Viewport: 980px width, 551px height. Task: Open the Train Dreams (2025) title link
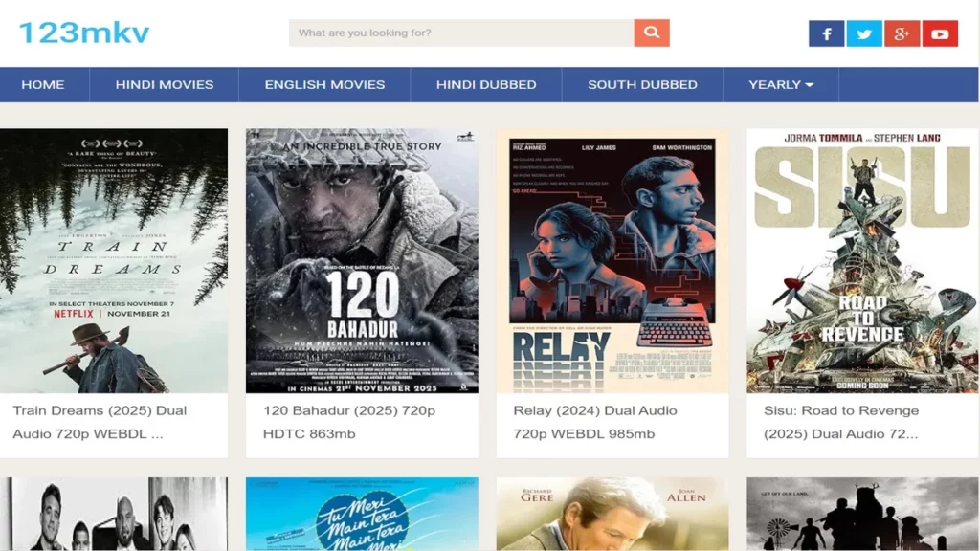point(100,421)
